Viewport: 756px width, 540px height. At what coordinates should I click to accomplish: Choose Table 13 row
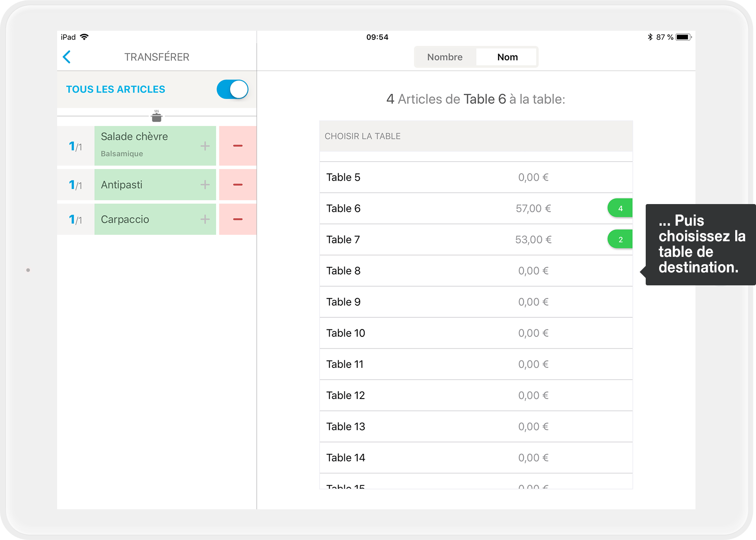pos(476,426)
